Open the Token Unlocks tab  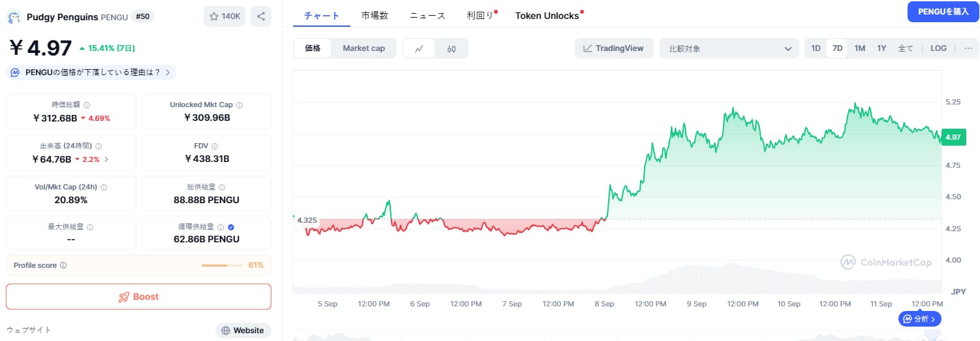(x=547, y=16)
